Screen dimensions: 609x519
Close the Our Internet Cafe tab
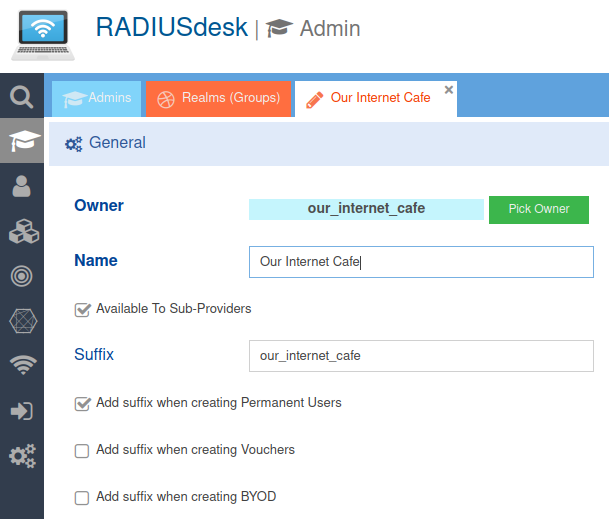coord(449,89)
